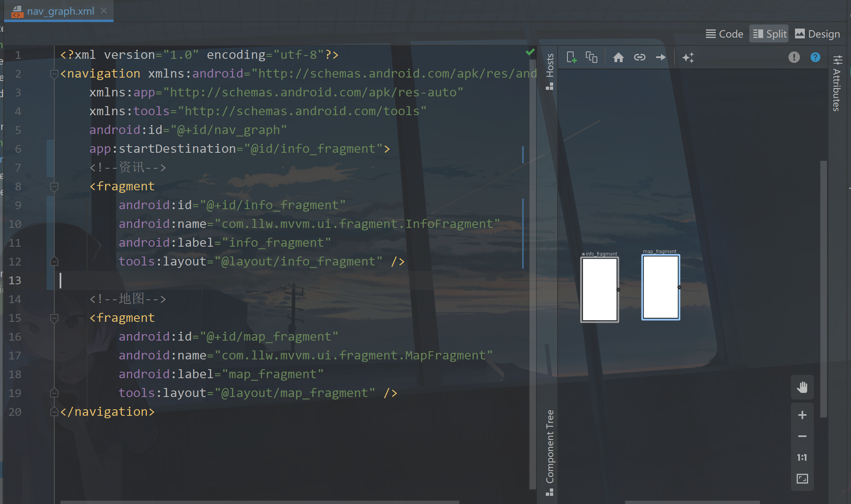
Task: Collapse the navigation tag on line 2
Action: pos(54,74)
